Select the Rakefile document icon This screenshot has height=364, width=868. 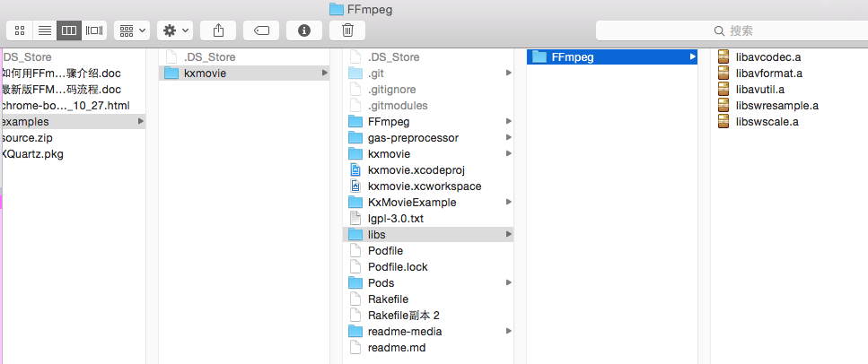tap(355, 299)
